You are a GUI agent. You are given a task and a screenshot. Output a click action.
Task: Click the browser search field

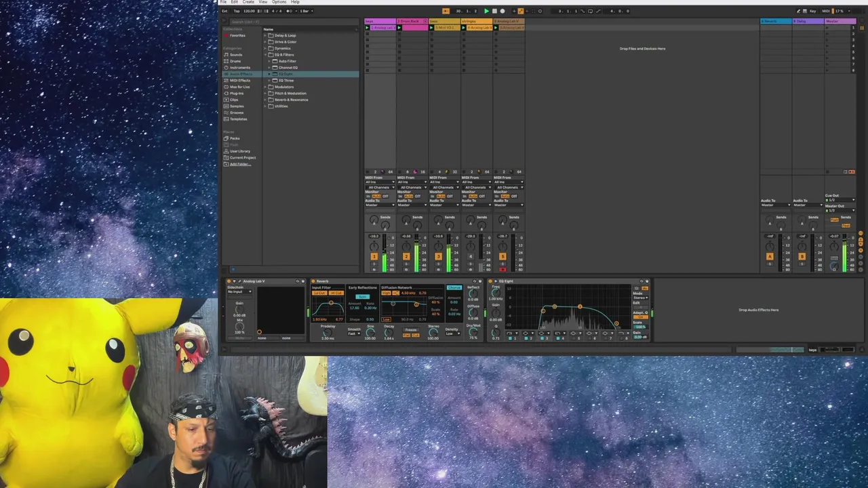pos(294,22)
